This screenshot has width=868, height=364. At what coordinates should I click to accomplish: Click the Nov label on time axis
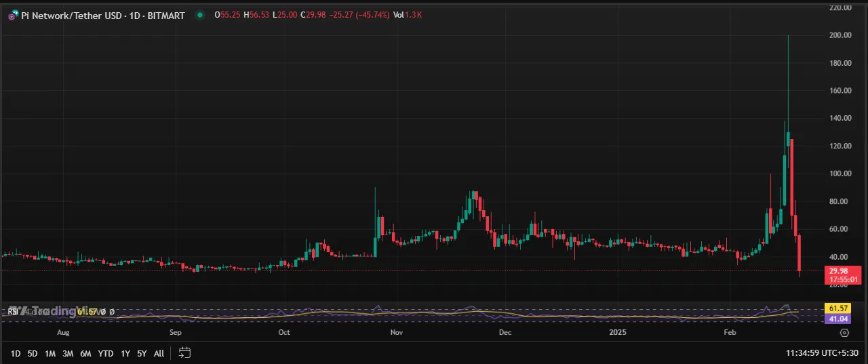click(x=397, y=333)
